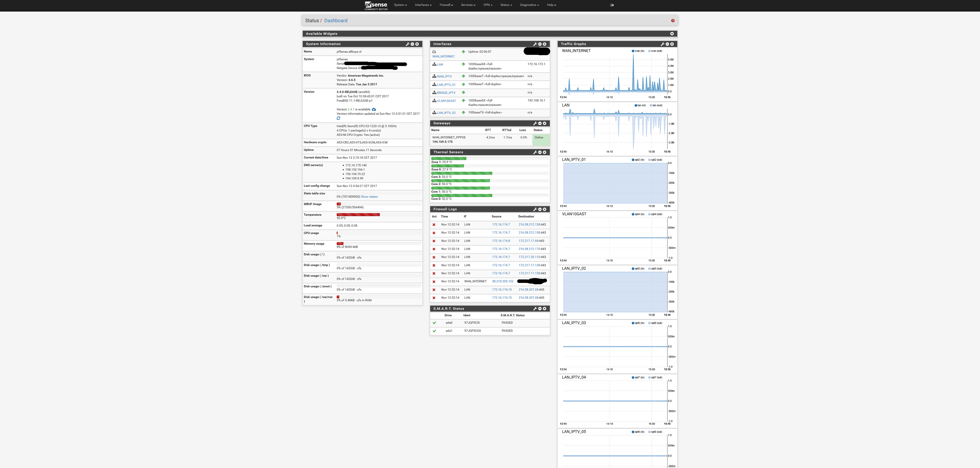The width and height of the screenshot is (980, 468).
Task: Add widget with Available Widgets plus icon
Action: [672, 34]
